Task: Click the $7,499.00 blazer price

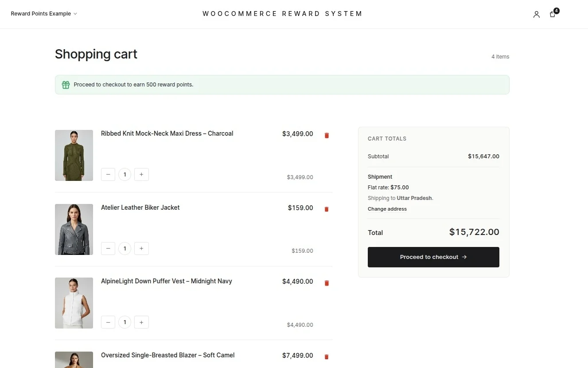Action: (298, 356)
